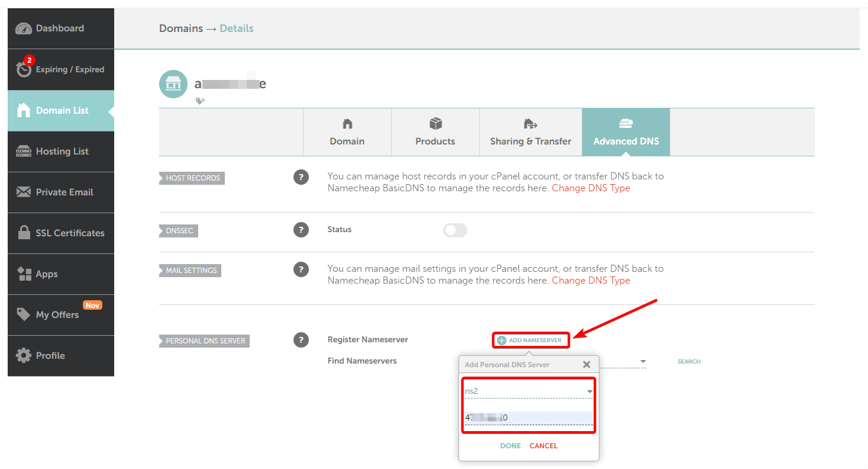Click the SEARCH nameservers button
Viewport: 868px width, 469px height.
point(689,361)
